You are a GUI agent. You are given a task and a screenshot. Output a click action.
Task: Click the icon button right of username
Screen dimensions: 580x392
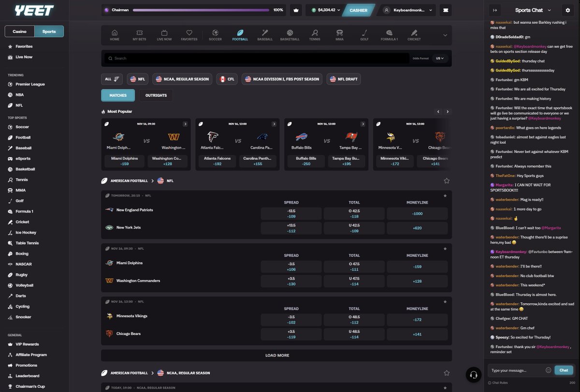[445, 10]
